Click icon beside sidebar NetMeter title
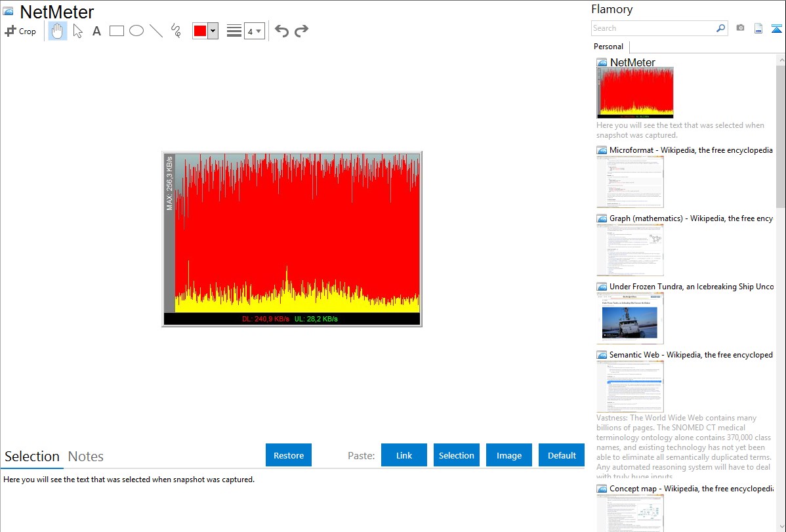This screenshot has width=786, height=532. [x=602, y=62]
